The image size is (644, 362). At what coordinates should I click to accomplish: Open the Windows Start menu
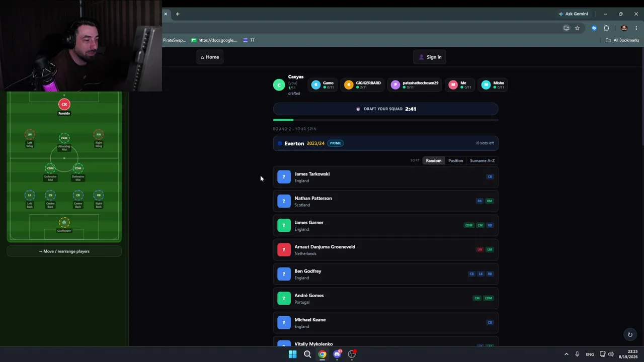[292, 354]
